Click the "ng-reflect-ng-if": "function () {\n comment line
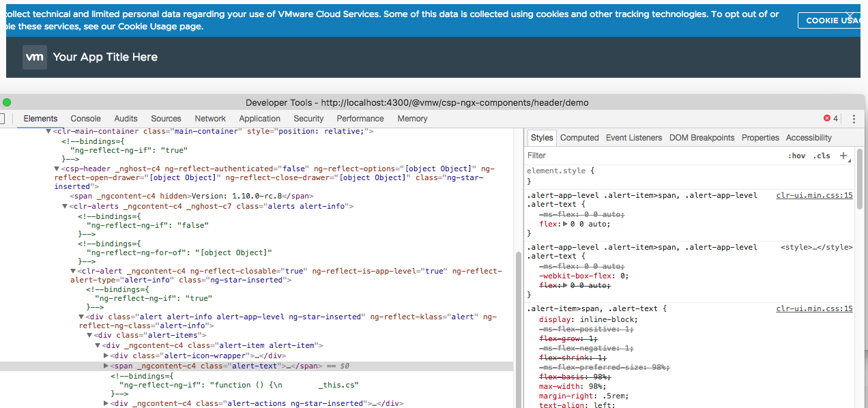The image size is (868, 408). (239, 385)
